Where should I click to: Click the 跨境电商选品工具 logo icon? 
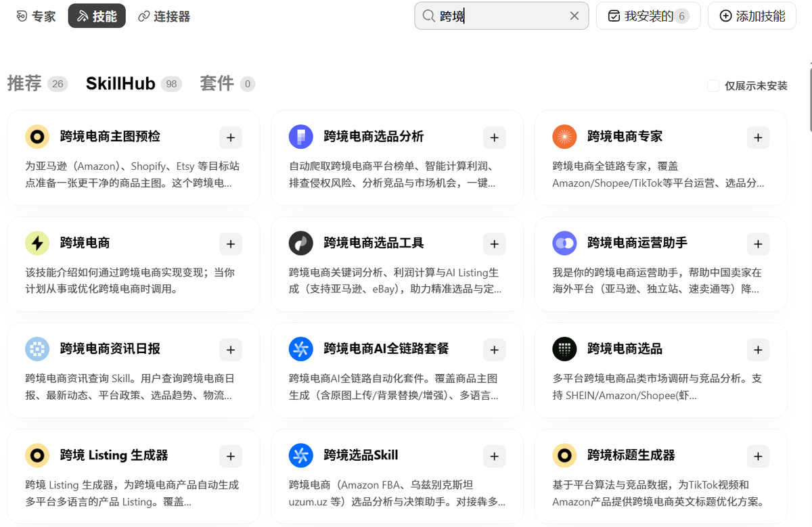[300, 243]
